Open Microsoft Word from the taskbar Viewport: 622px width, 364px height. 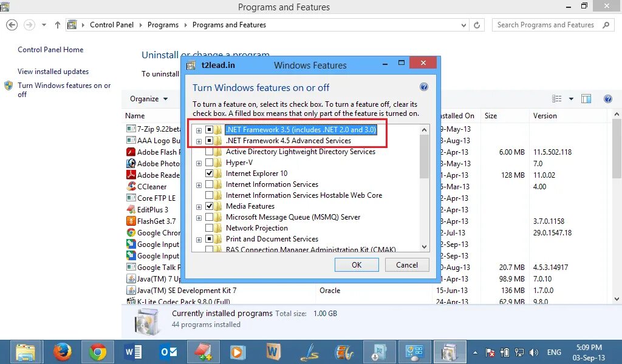[133, 352]
